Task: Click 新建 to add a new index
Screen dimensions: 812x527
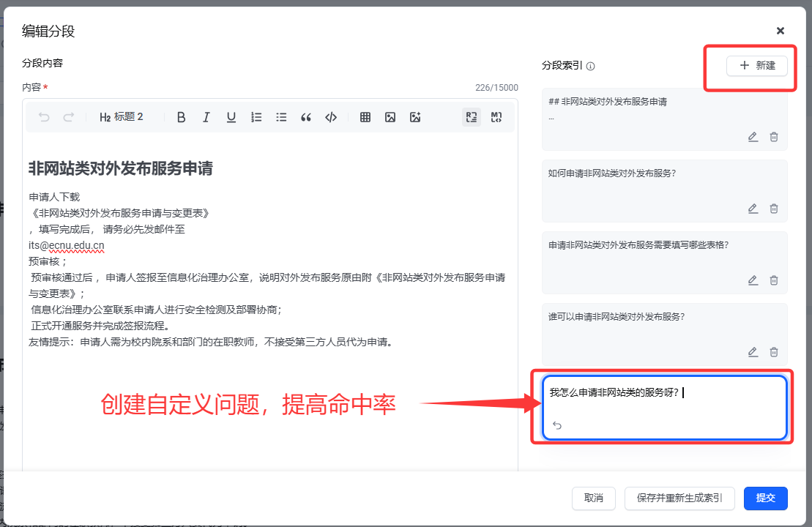Action: (757, 66)
